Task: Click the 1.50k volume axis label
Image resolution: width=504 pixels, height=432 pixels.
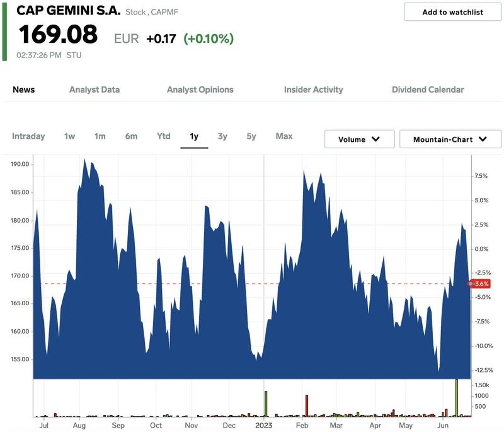Action: pyautogui.click(x=482, y=385)
